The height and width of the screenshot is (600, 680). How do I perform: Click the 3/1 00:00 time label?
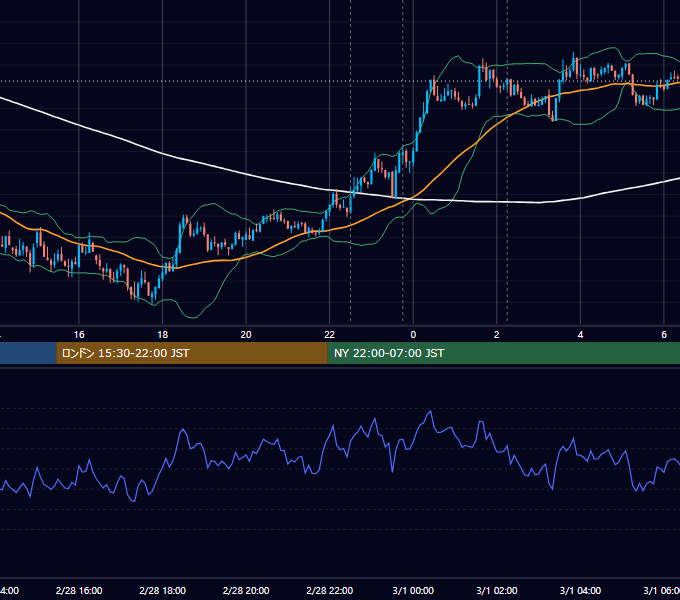click(413, 590)
